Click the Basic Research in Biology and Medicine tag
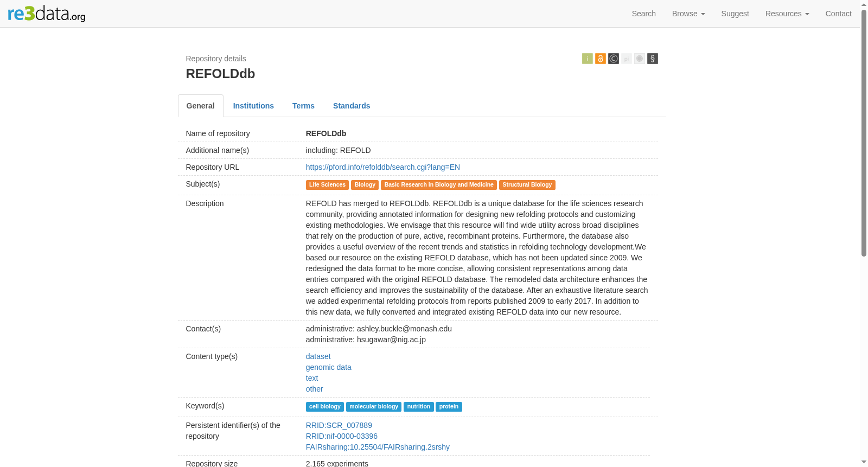This screenshot has width=868, height=467. pos(439,185)
